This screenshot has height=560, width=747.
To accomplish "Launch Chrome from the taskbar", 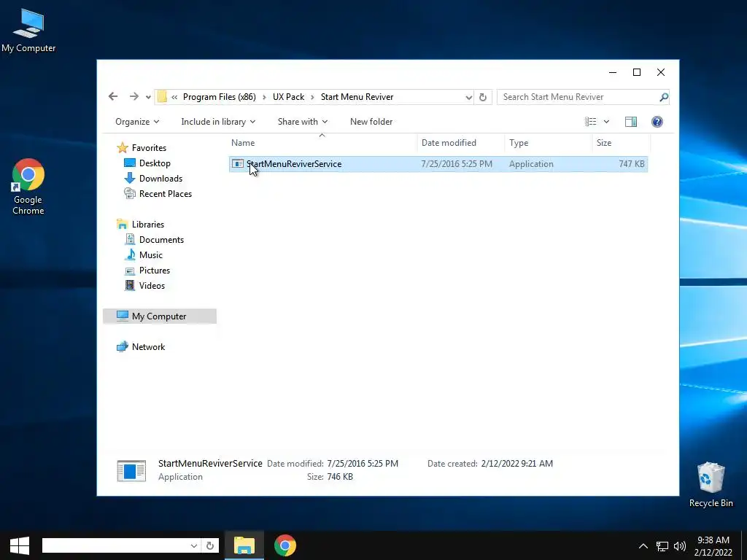I will (285, 545).
